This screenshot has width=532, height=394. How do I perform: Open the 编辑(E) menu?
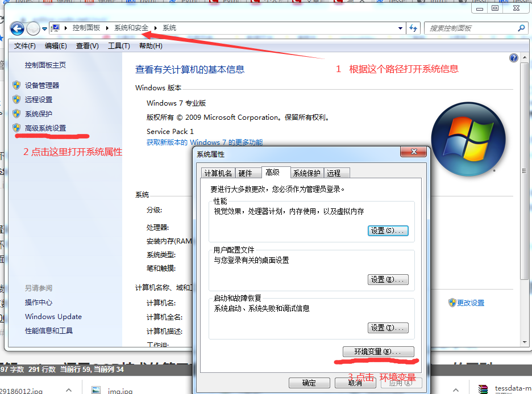tap(56, 46)
